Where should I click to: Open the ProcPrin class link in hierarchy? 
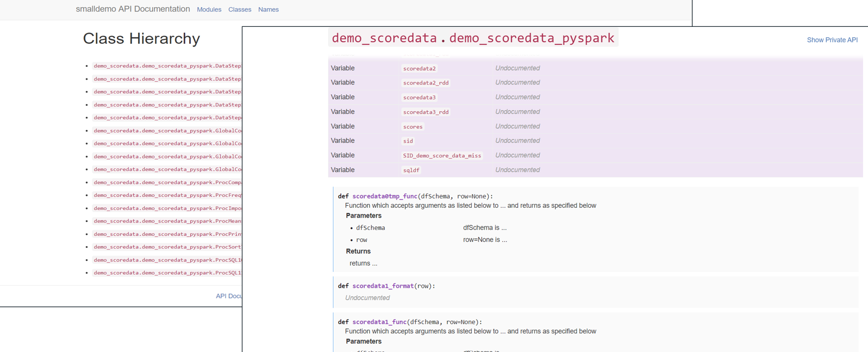(167, 234)
